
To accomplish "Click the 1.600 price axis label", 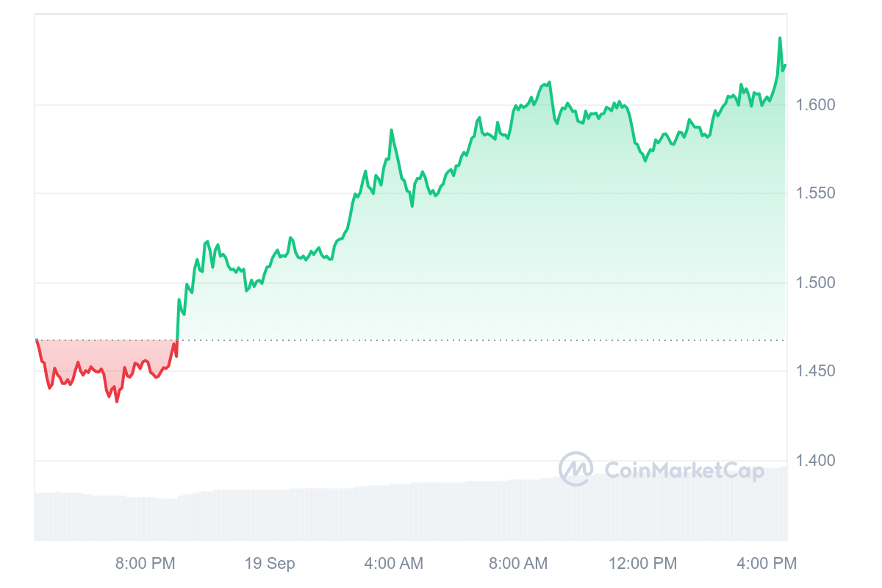I will [816, 105].
